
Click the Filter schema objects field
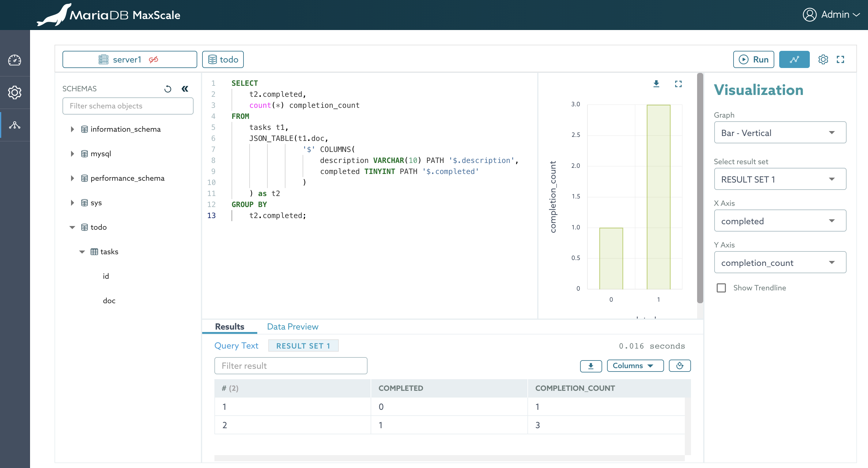tap(128, 106)
